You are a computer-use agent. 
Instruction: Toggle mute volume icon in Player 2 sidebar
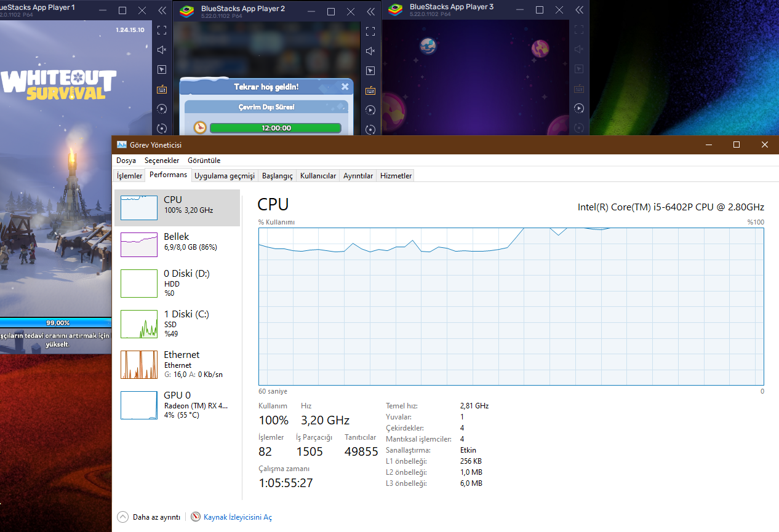pyautogui.click(x=370, y=51)
